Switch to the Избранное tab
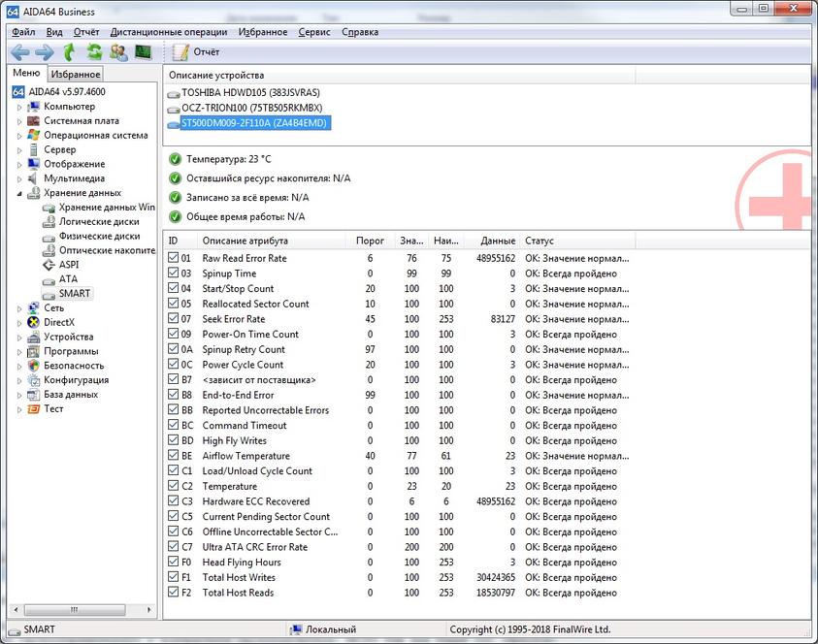 76,74
